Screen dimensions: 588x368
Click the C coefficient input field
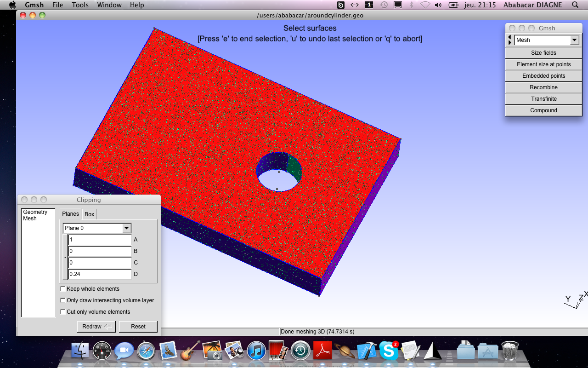100,263
